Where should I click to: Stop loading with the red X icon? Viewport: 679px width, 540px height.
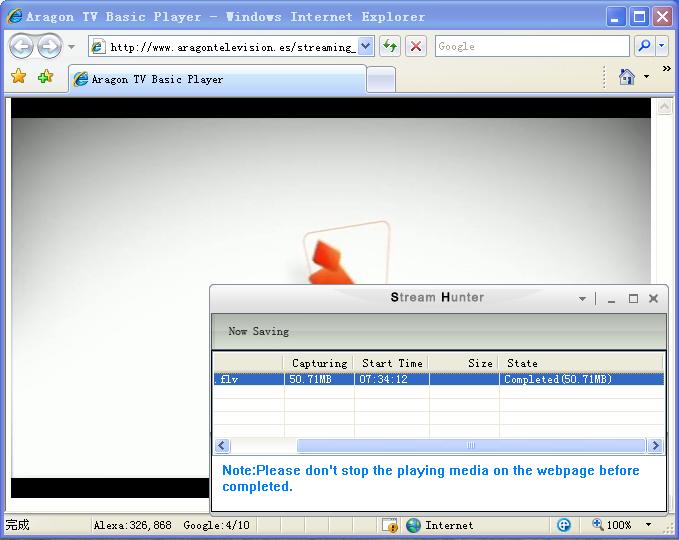coord(416,46)
